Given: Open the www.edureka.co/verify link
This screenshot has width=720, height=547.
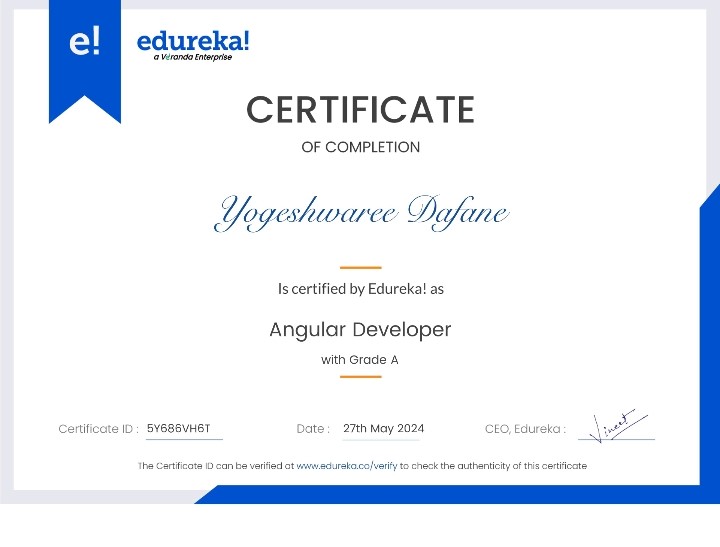Looking at the screenshot, I should (347, 466).
